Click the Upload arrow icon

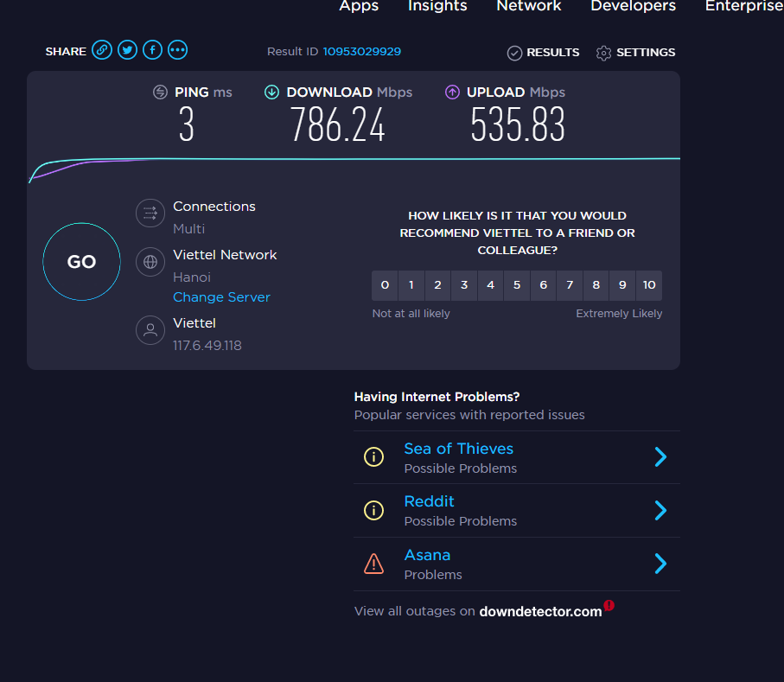click(452, 92)
